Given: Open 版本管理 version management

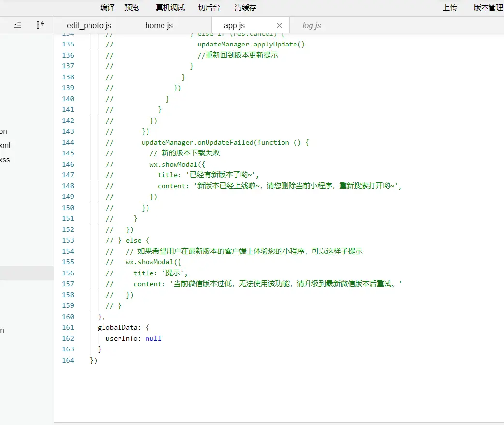Looking at the screenshot, I should [x=489, y=7].
